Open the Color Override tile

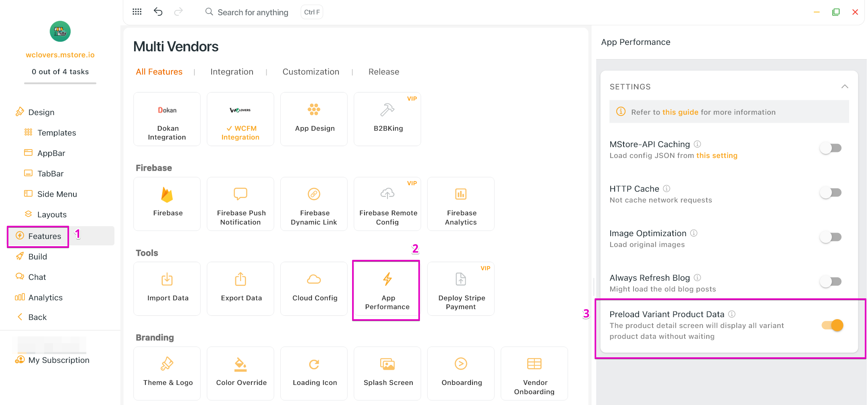click(x=240, y=373)
